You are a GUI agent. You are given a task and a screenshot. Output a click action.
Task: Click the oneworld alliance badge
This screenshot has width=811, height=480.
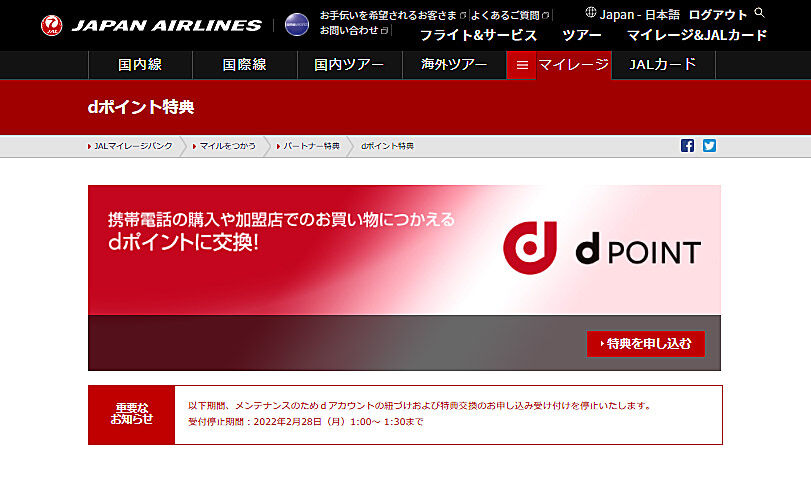297,25
